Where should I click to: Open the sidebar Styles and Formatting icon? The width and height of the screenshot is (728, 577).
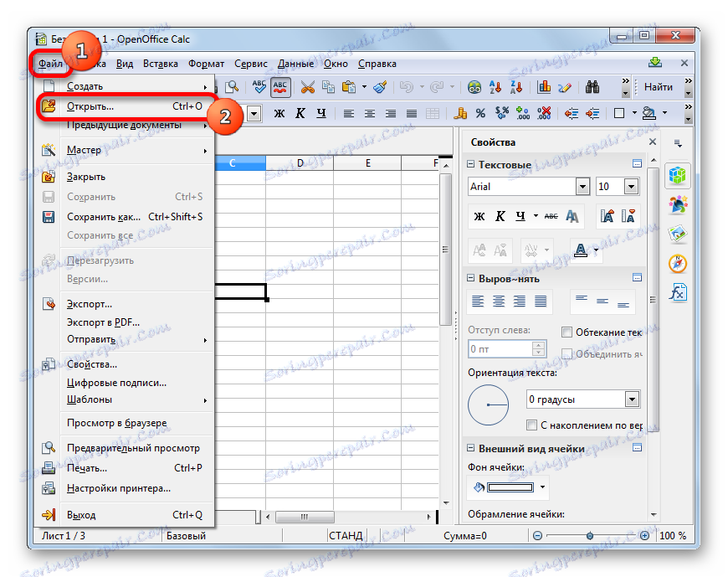point(678,205)
